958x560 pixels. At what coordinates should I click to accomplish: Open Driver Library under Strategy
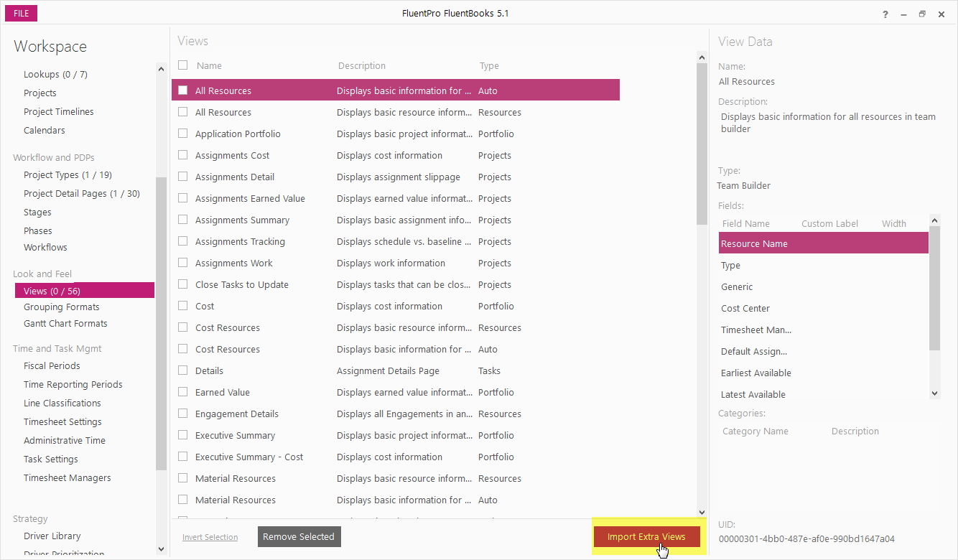tap(52, 536)
